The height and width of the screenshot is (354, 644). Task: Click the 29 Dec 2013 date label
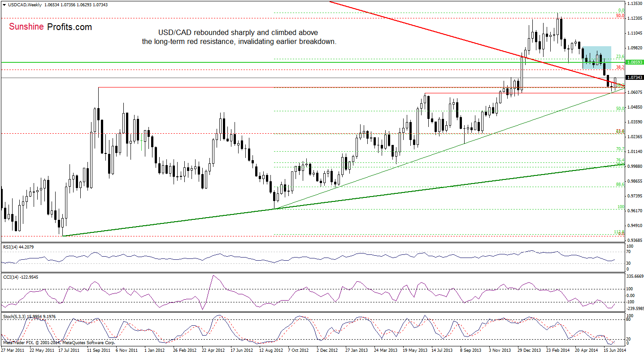(x=530, y=349)
